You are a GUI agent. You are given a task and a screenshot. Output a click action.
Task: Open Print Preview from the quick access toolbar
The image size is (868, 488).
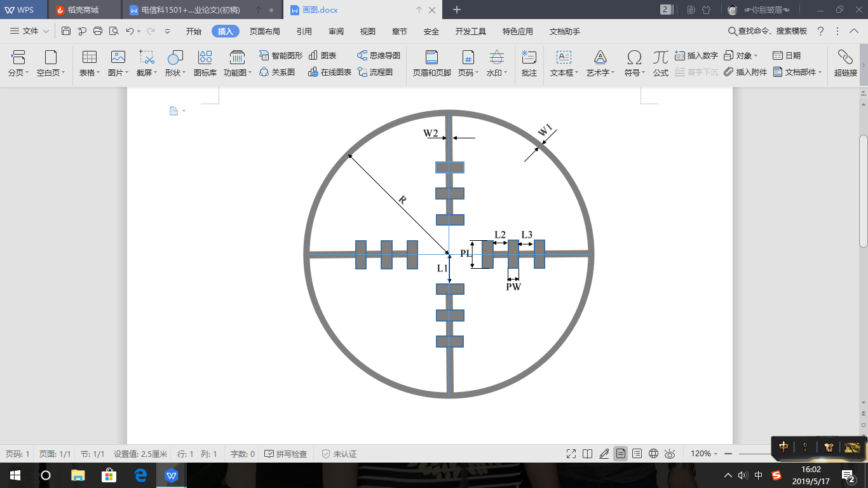tap(114, 31)
